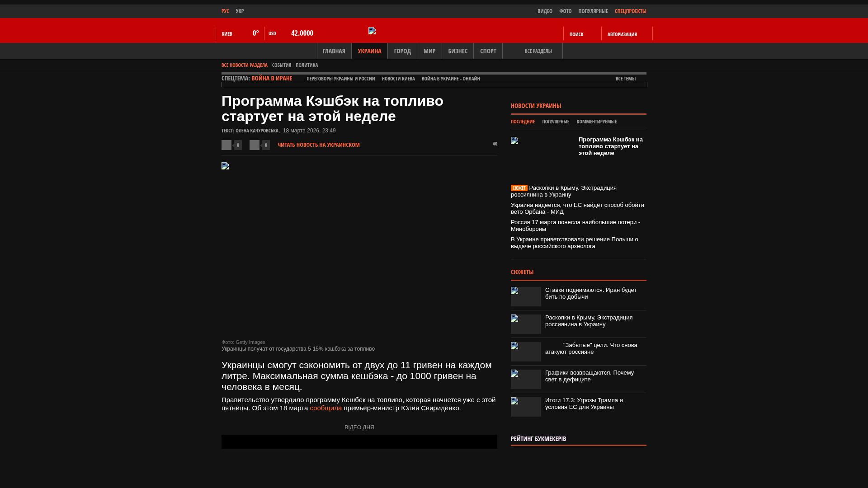The width and height of the screenshot is (868, 488).
Task: Open thumbnail of Раскопки в Крыму story
Action: pyautogui.click(x=526, y=324)
